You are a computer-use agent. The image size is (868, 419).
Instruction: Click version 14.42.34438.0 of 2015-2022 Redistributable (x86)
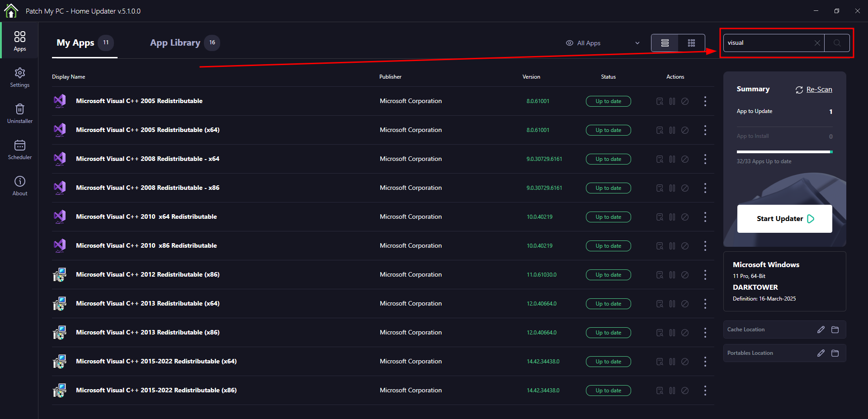click(543, 391)
